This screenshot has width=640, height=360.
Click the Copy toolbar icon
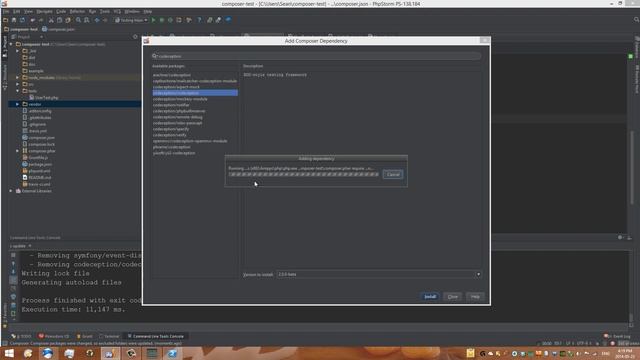pyautogui.click(x=59, y=20)
